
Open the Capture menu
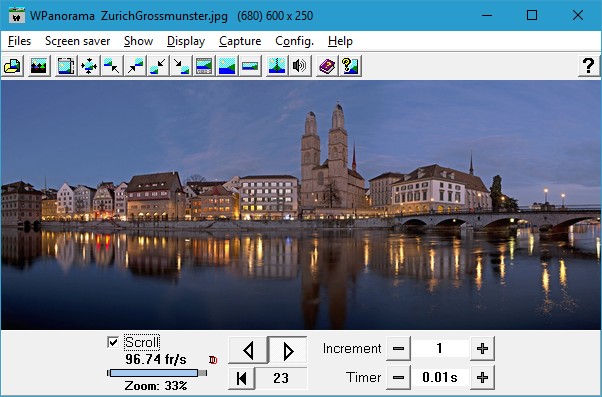tap(240, 41)
